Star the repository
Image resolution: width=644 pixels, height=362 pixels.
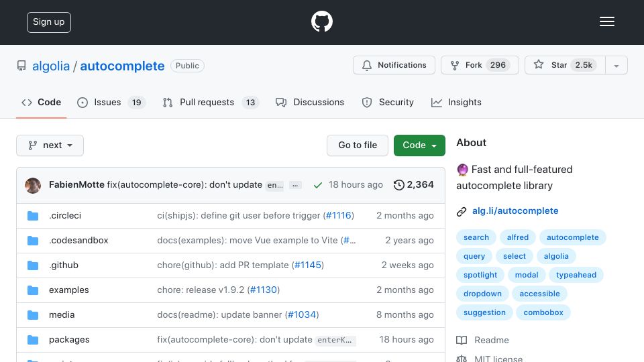click(x=565, y=65)
